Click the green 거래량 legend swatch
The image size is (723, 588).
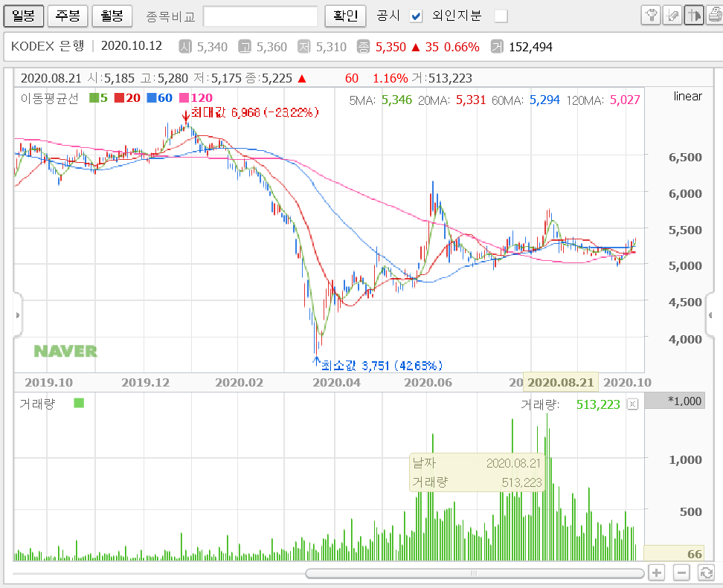[79, 403]
